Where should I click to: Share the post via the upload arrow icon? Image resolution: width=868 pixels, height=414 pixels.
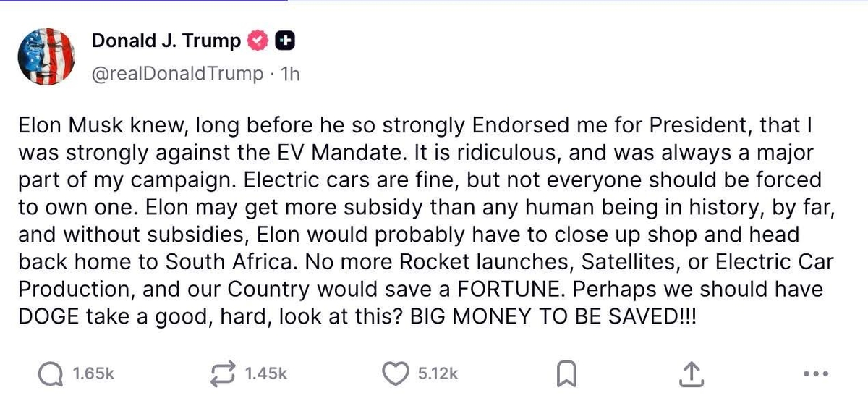(691, 374)
